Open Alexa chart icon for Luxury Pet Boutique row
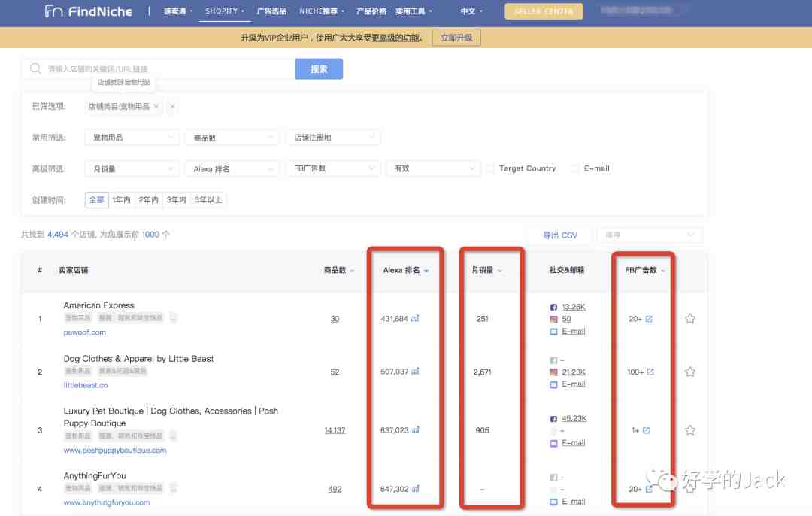The height and width of the screenshot is (516, 812). pos(415,430)
